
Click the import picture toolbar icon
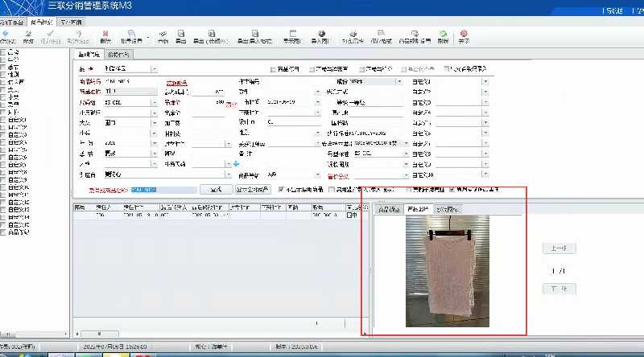coord(320,35)
